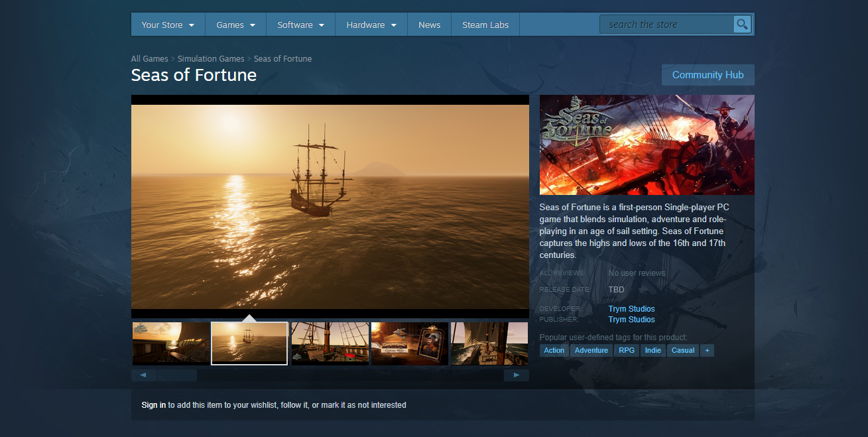Select the highlighted sunset ship thumbnail

(249, 343)
